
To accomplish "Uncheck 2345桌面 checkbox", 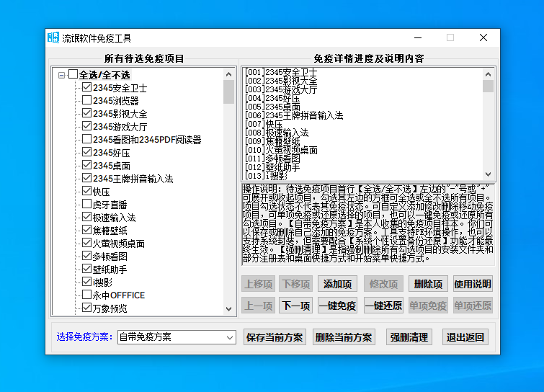I will click(x=86, y=165).
